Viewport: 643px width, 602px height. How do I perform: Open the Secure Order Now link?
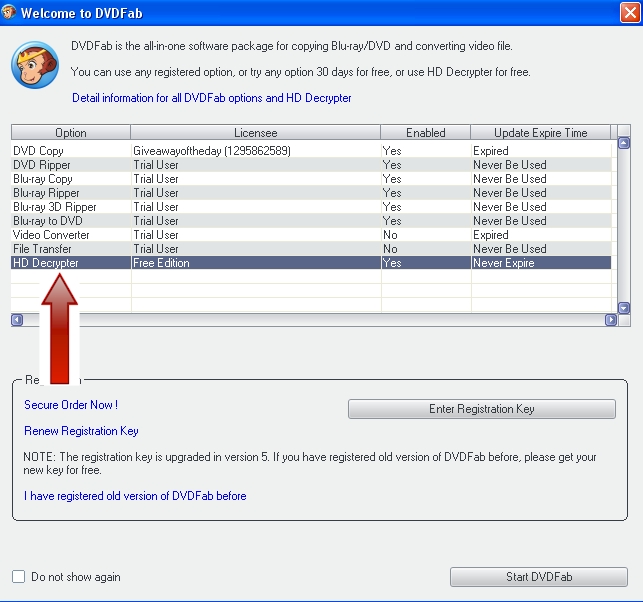(71, 405)
